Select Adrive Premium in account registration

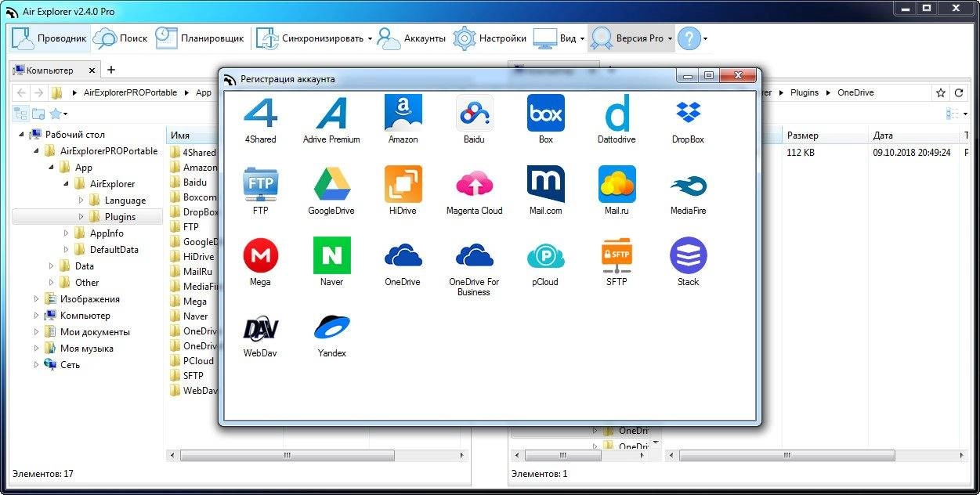[x=331, y=114]
